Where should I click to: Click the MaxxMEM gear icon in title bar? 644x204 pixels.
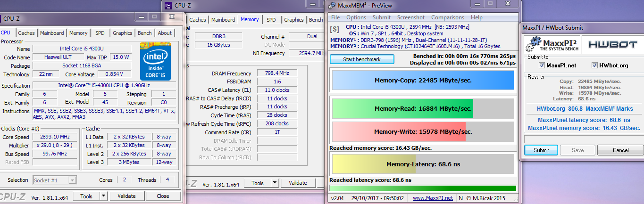332,6
